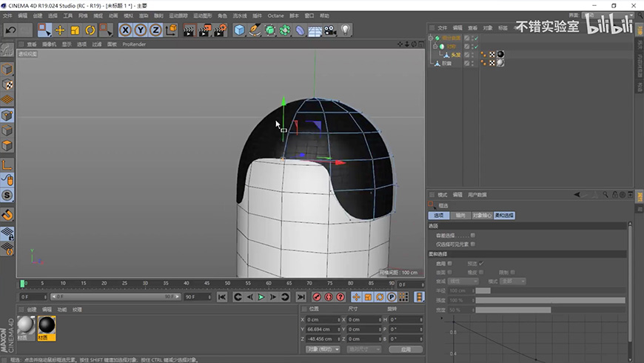Click the green Play forward button
This screenshot has height=363, width=644.
(261, 297)
